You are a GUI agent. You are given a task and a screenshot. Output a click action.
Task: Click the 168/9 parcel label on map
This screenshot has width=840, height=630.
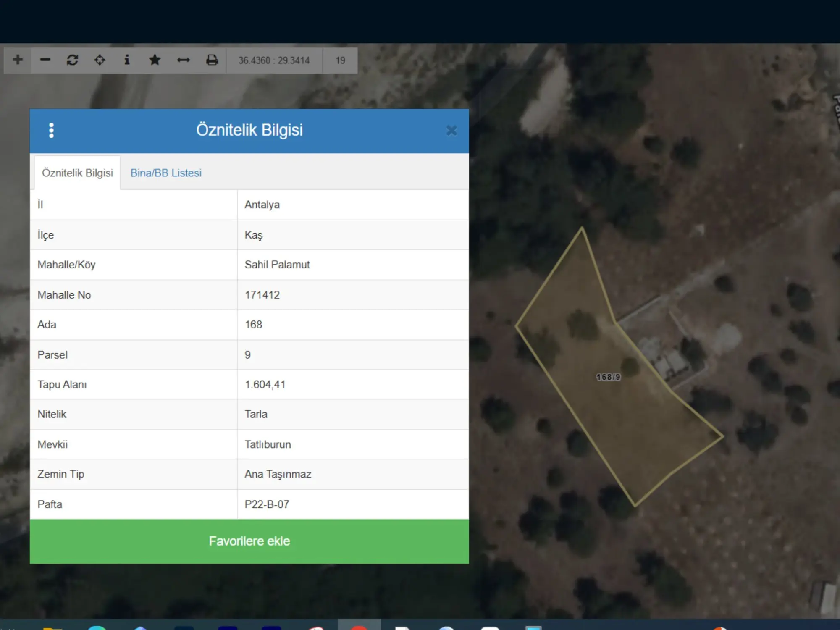click(608, 377)
